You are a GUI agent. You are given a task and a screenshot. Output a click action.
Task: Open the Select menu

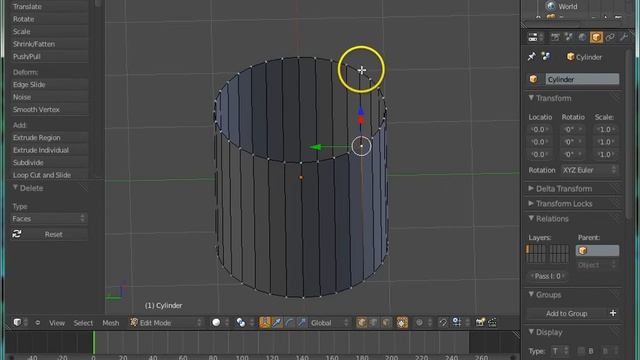click(x=83, y=323)
